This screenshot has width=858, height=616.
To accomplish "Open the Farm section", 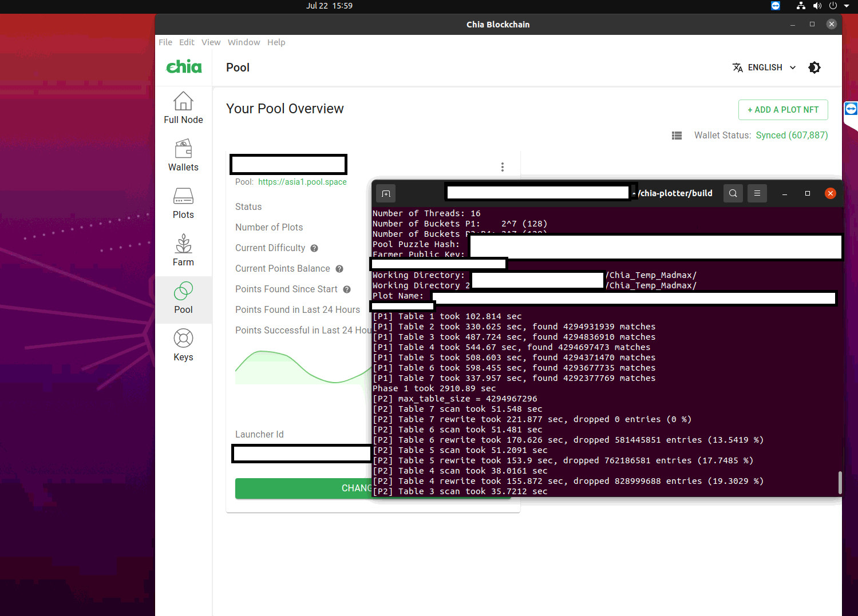I will click(x=183, y=250).
